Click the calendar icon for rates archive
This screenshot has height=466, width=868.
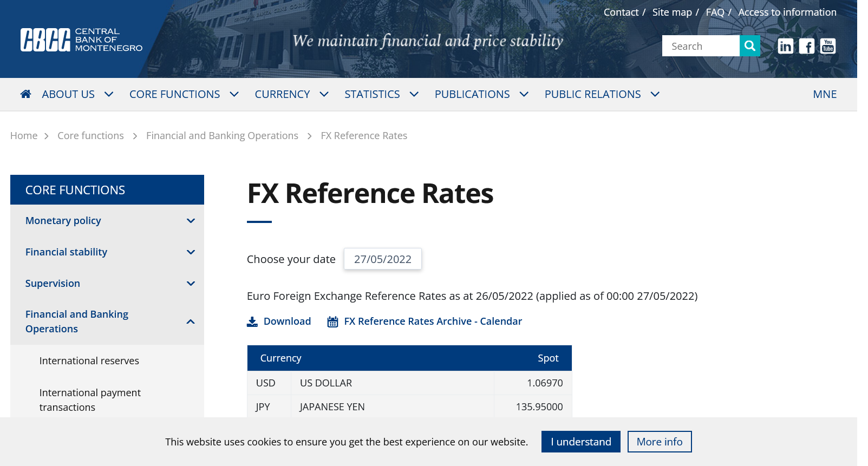332,322
